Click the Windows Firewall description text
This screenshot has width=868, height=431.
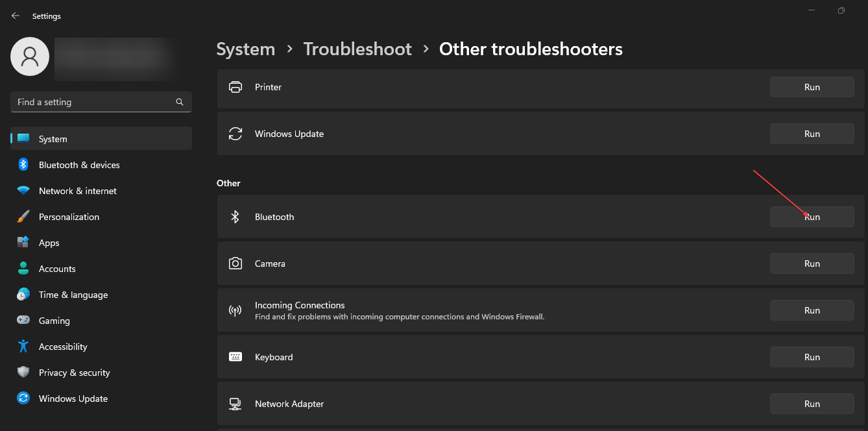(400, 317)
